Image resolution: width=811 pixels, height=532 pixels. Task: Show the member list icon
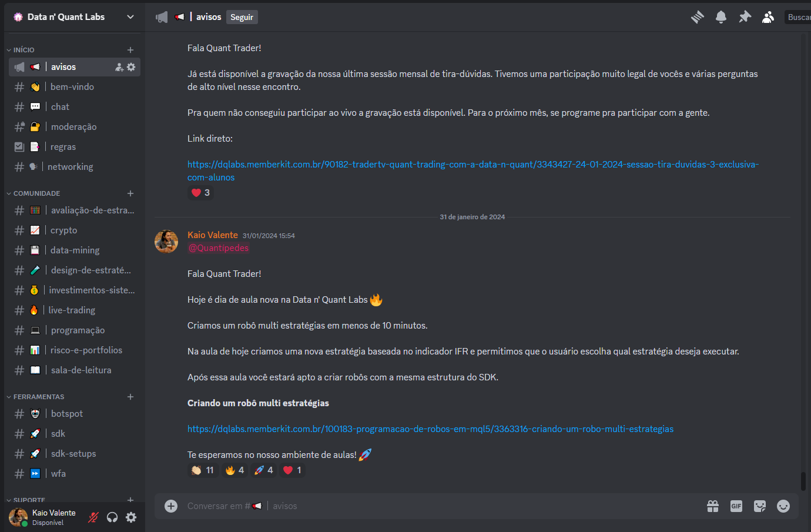[768, 17]
